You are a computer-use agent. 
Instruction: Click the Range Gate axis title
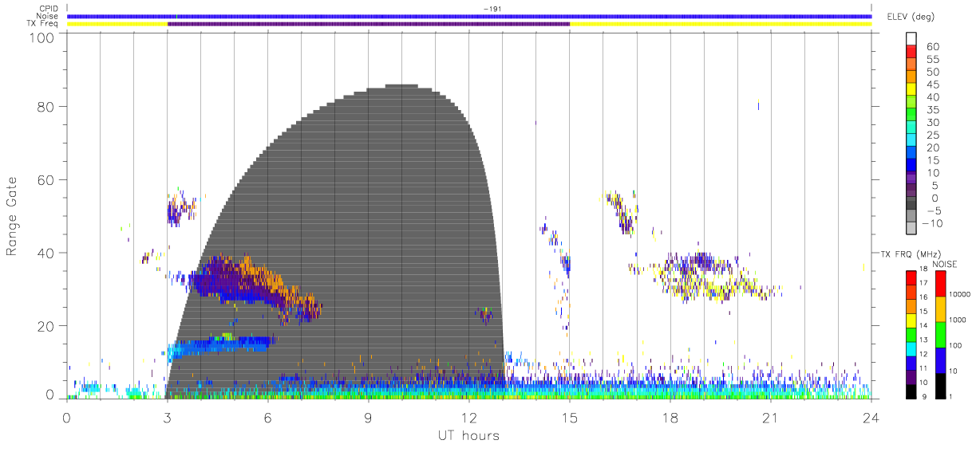click(x=13, y=215)
